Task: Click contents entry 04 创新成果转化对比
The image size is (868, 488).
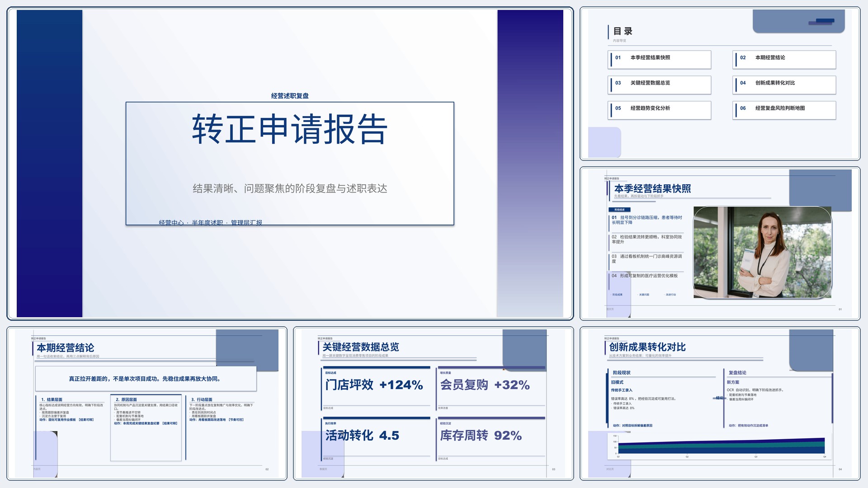Action: point(784,85)
